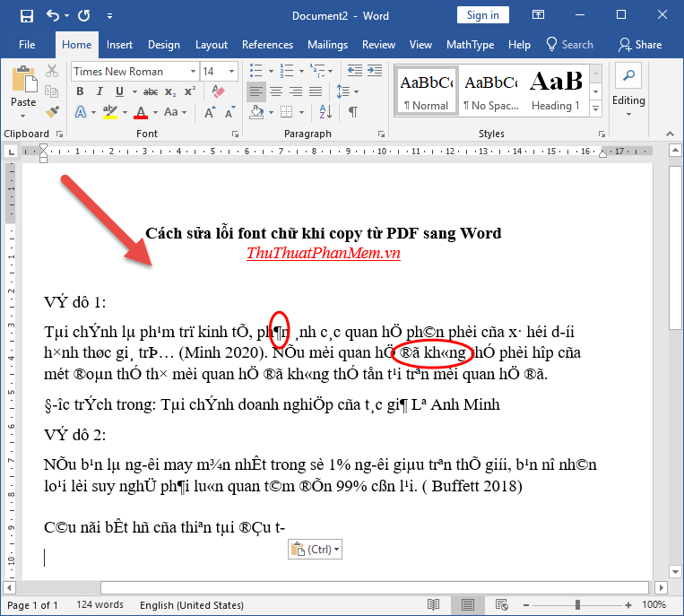Click the Numbering list icon

coord(287,70)
